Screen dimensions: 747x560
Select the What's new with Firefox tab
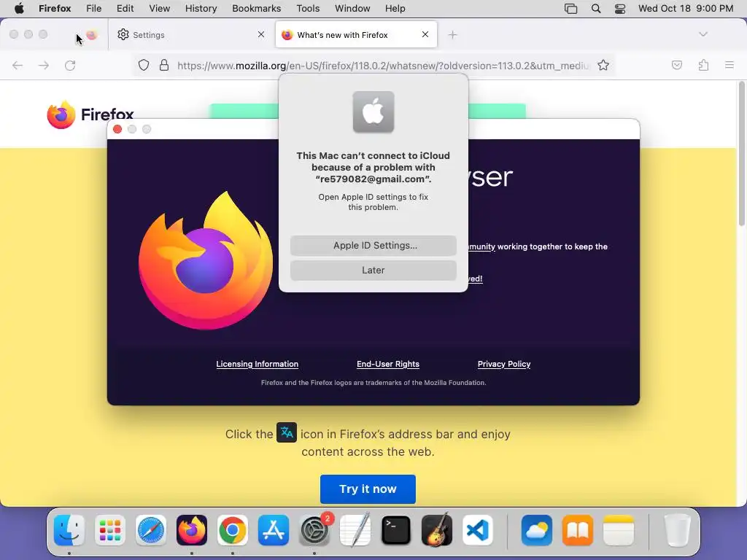coord(356,35)
